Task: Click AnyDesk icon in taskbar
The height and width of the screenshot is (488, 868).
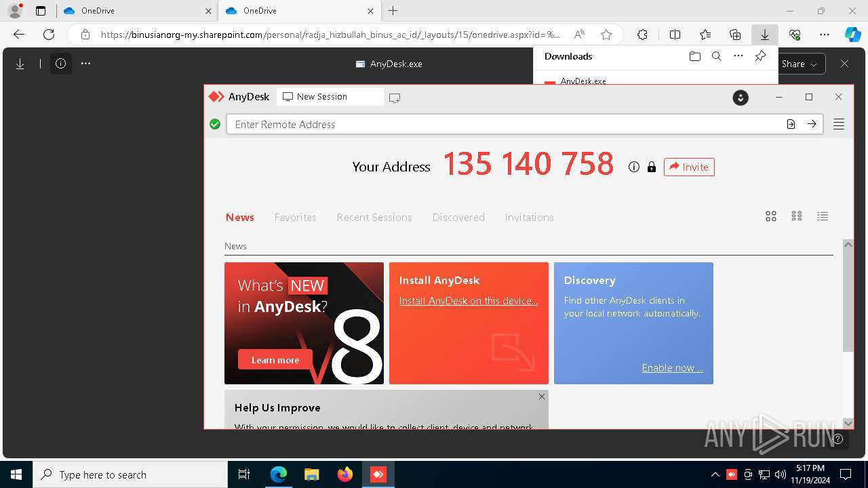Action: (378, 474)
